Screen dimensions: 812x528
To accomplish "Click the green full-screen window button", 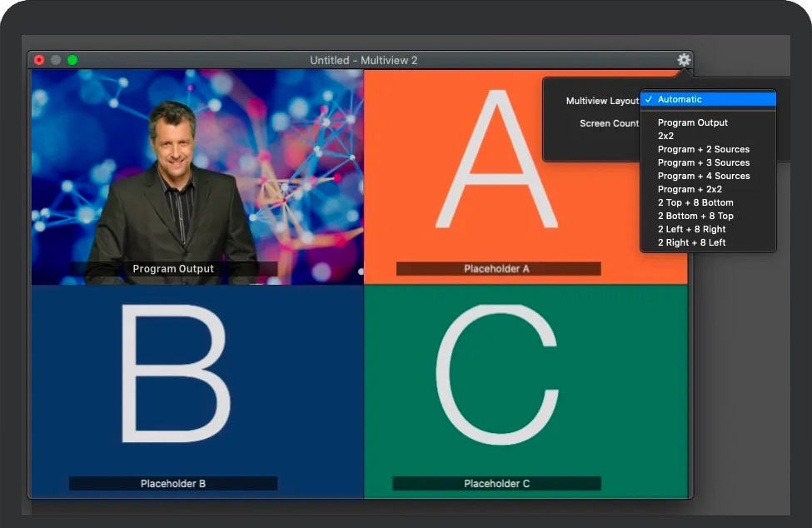I will click(x=72, y=60).
